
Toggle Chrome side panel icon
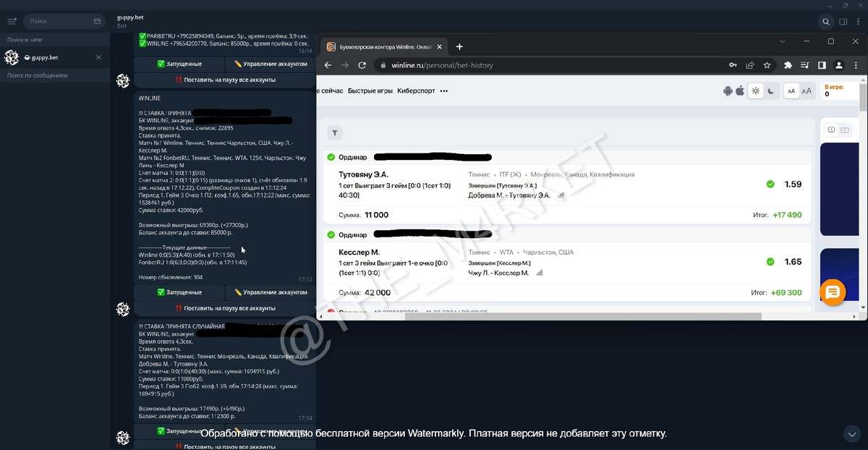(x=822, y=65)
